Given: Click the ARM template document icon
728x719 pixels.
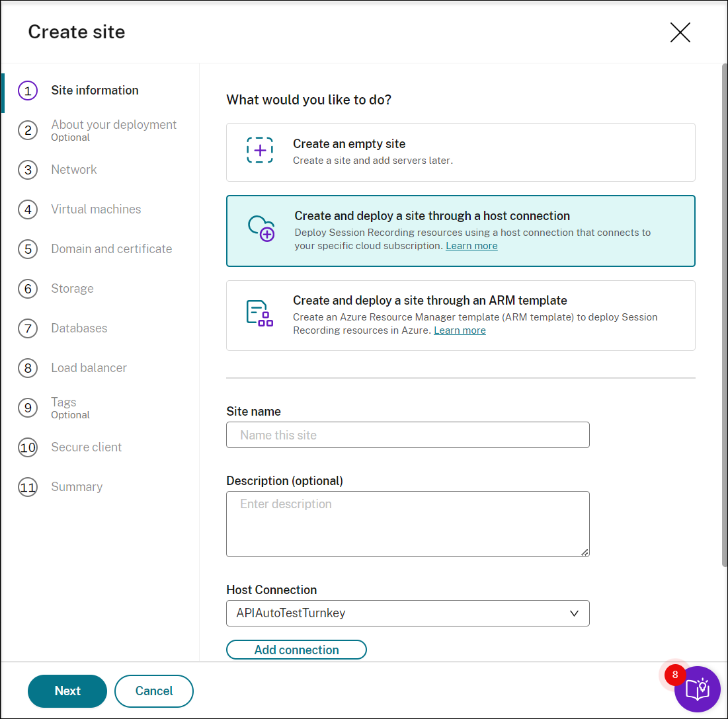Looking at the screenshot, I should pyautogui.click(x=259, y=313).
